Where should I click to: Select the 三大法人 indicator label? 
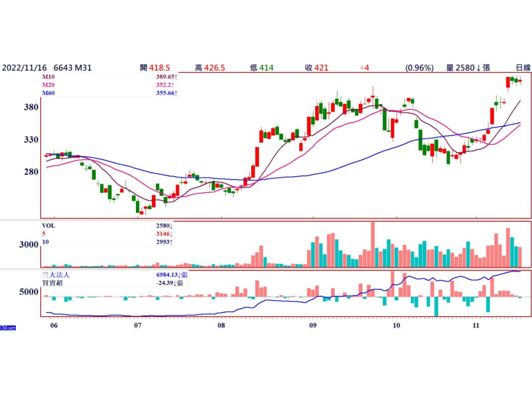pos(55,275)
